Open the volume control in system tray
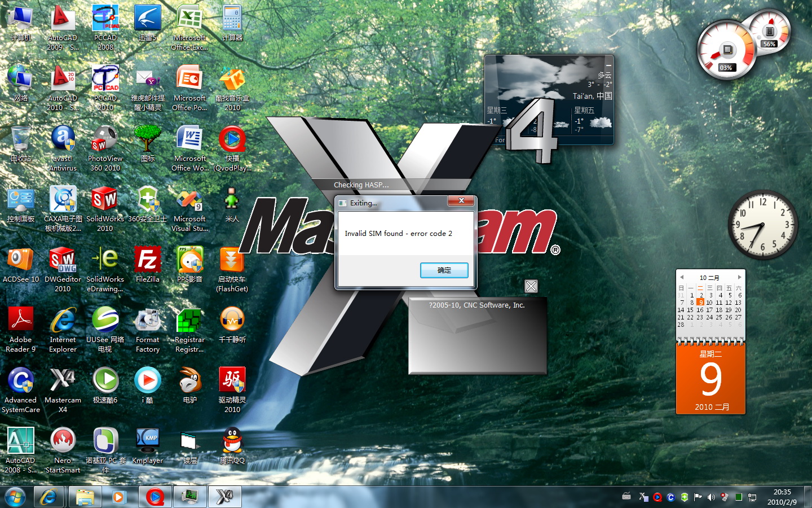812x508 pixels. point(711,497)
